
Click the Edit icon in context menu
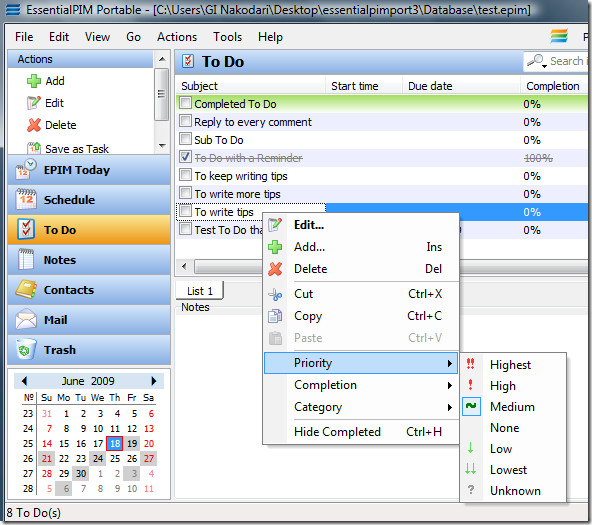(275, 225)
